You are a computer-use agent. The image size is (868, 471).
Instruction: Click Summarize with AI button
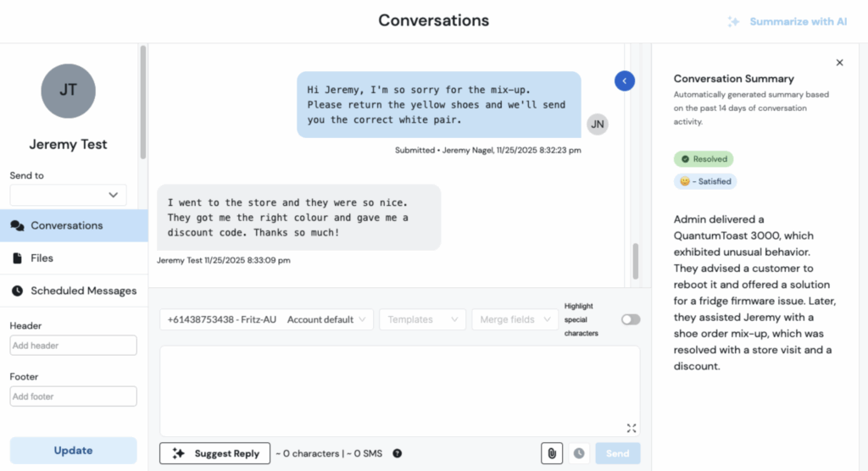(787, 21)
